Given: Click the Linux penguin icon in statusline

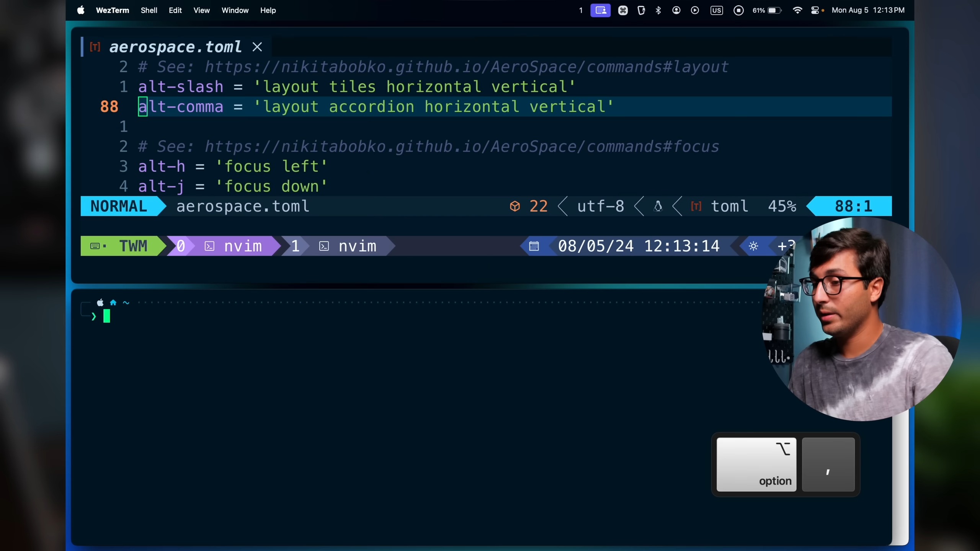Looking at the screenshot, I should (658, 207).
